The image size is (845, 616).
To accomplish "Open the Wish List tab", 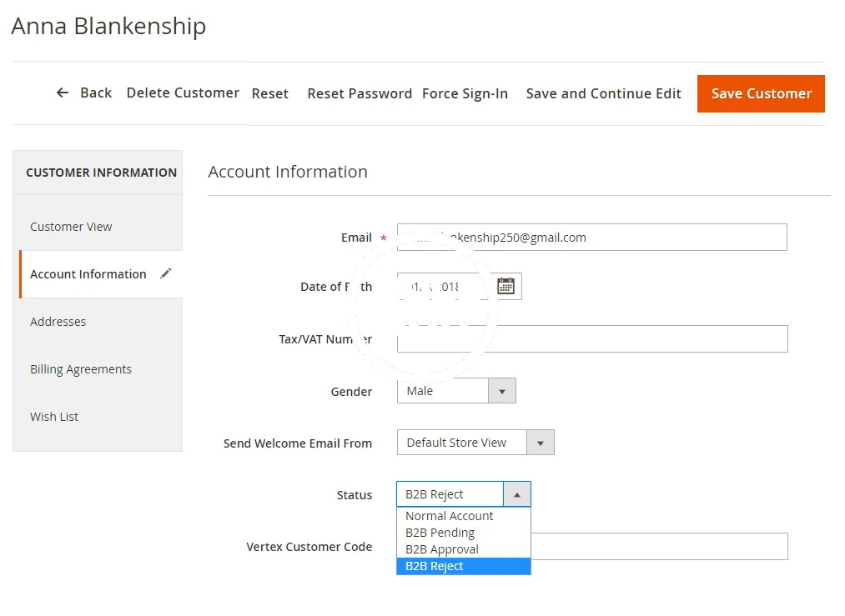I will tap(54, 417).
